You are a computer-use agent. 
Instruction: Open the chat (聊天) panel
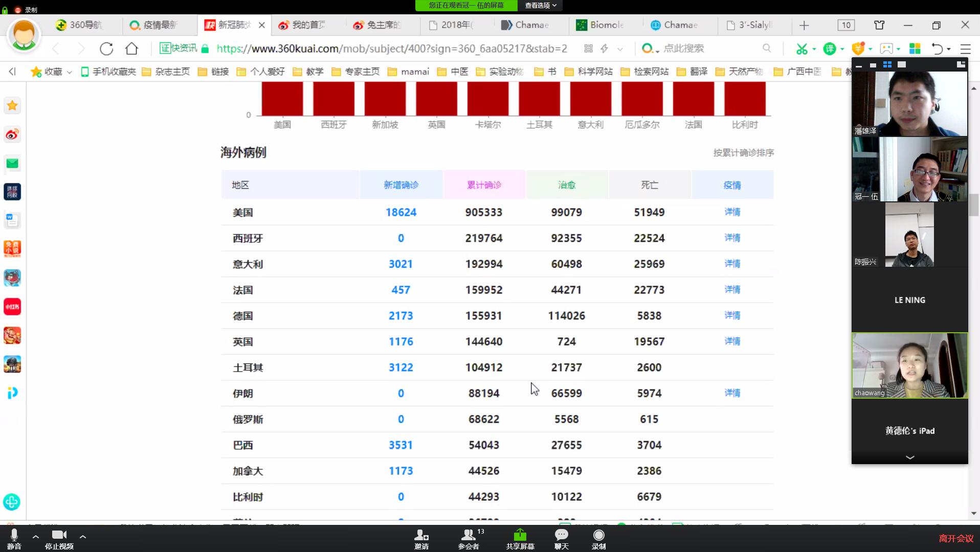click(x=561, y=538)
